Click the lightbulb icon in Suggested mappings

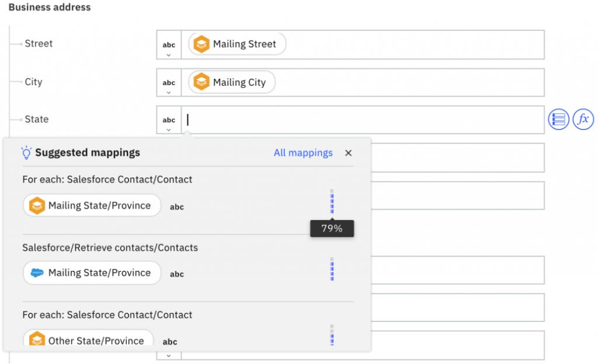[25, 152]
